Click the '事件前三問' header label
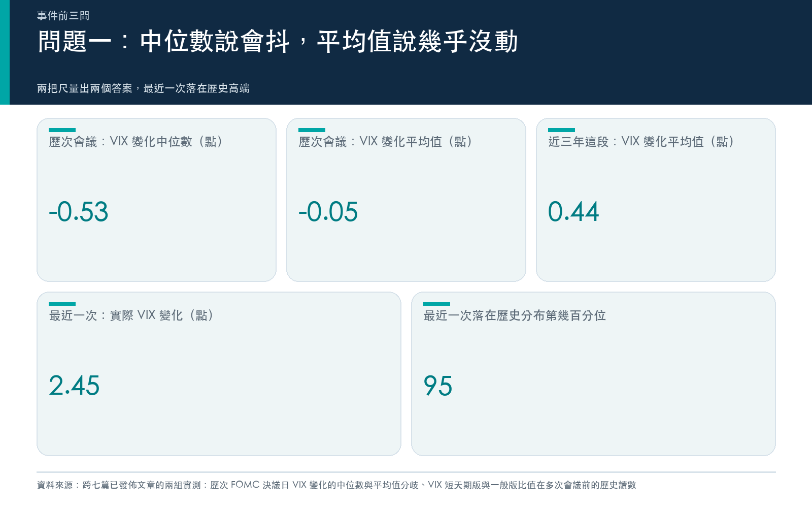The width and height of the screenshot is (812, 508). click(63, 16)
